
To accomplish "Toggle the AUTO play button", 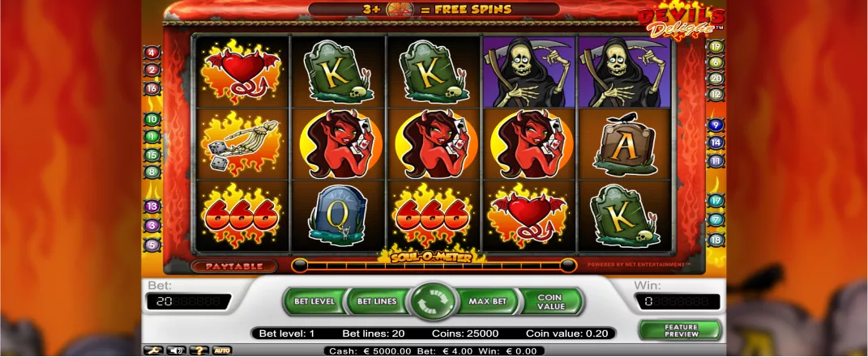I will pyautogui.click(x=222, y=351).
